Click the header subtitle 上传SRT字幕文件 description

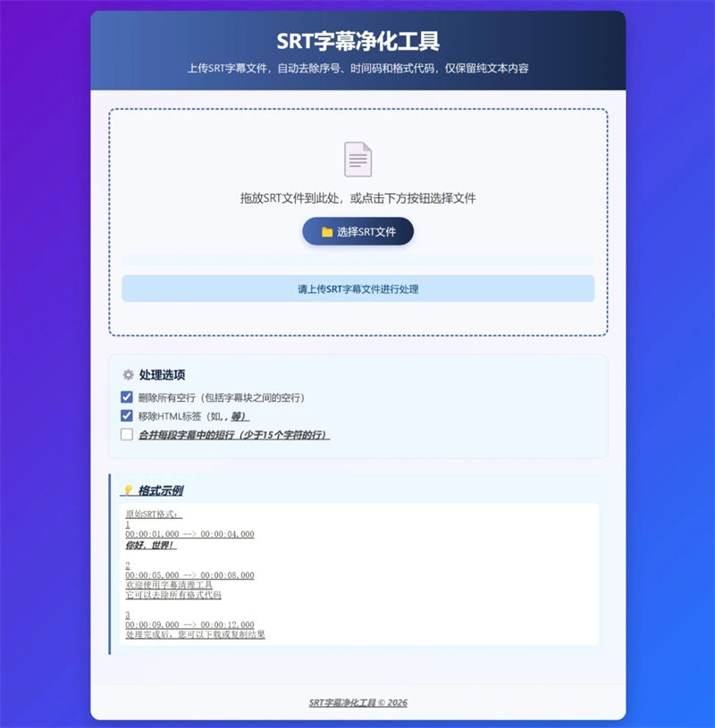tap(357, 68)
